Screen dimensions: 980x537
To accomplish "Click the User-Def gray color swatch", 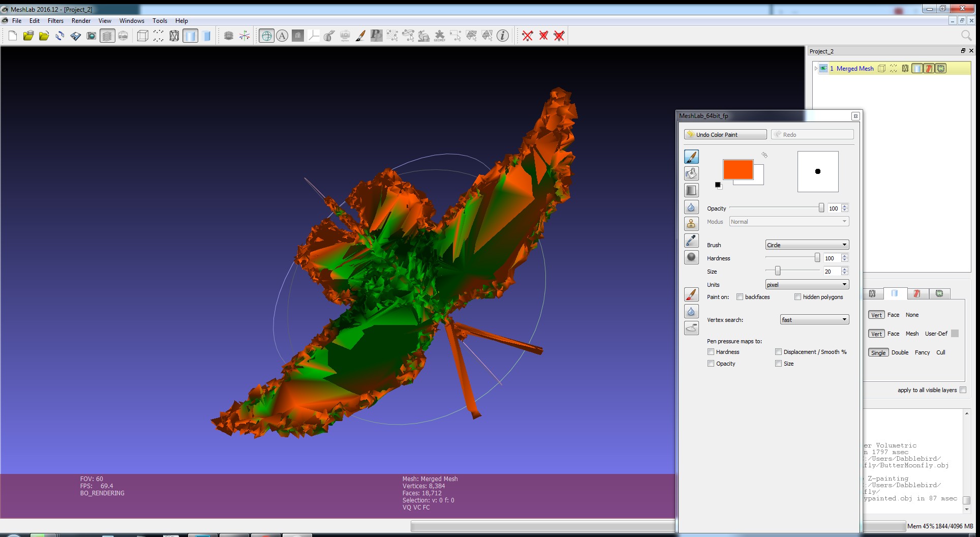I will (955, 334).
